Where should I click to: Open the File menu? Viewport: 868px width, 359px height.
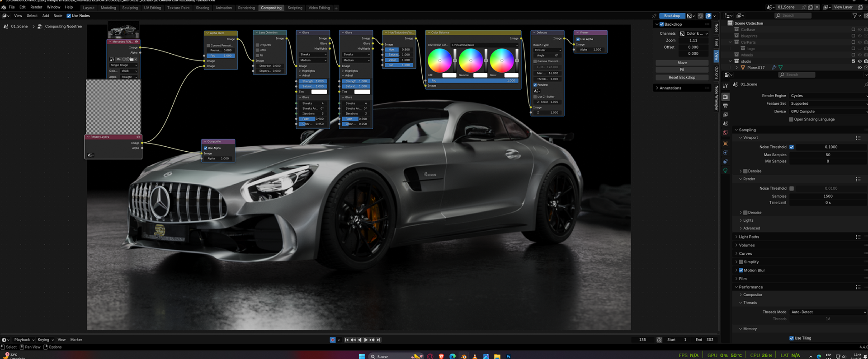(x=12, y=7)
